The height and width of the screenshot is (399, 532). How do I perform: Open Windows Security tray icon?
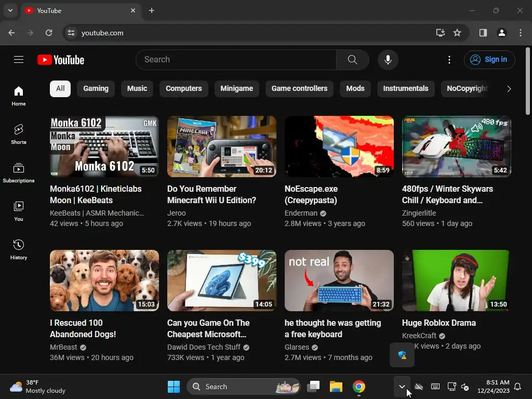tap(402, 355)
